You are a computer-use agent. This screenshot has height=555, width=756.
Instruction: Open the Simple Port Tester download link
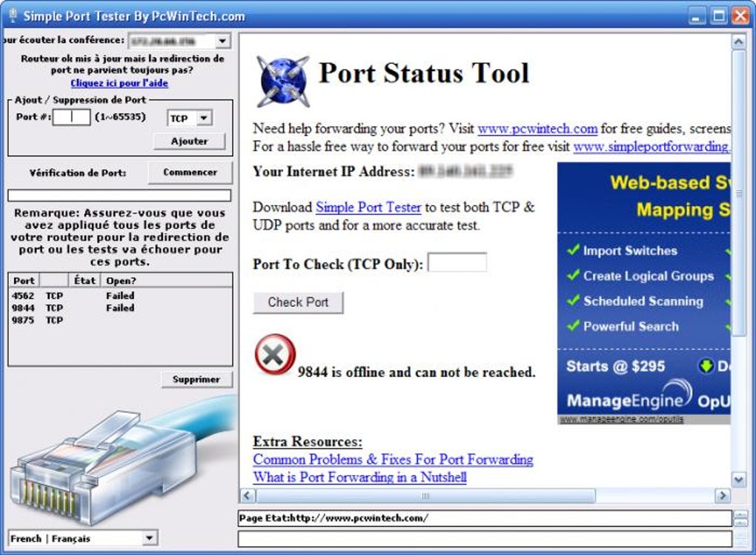pyautogui.click(x=368, y=207)
